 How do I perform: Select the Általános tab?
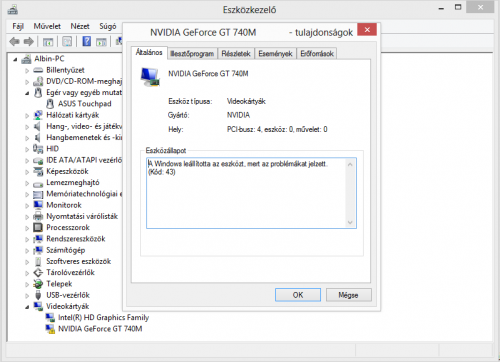click(x=149, y=53)
